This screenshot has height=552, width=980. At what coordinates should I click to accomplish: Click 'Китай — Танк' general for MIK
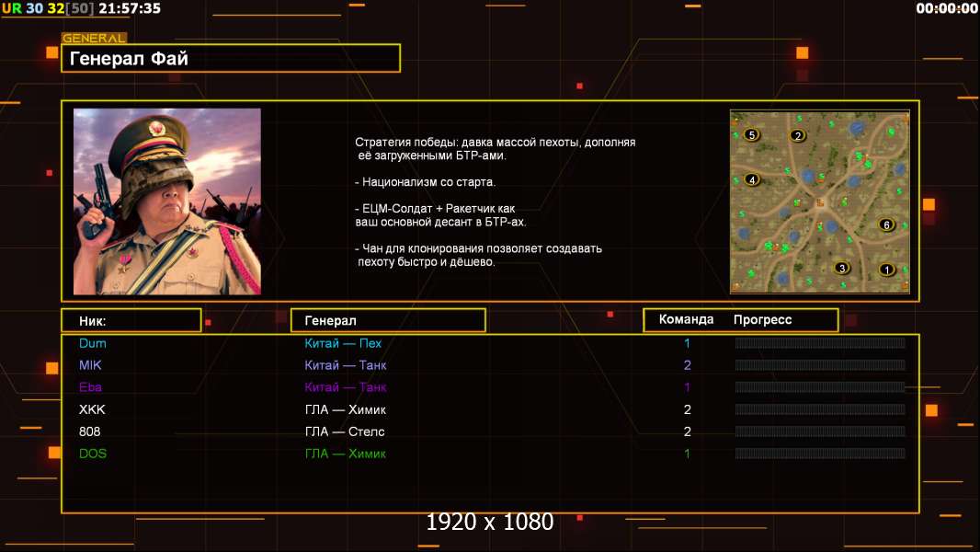pyautogui.click(x=346, y=365)
